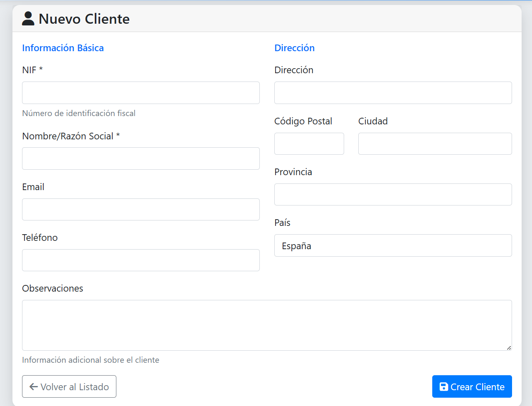532x406 pixels.
Task: Click the save icon inside Crear Cliente button
Action: (445, 386)
